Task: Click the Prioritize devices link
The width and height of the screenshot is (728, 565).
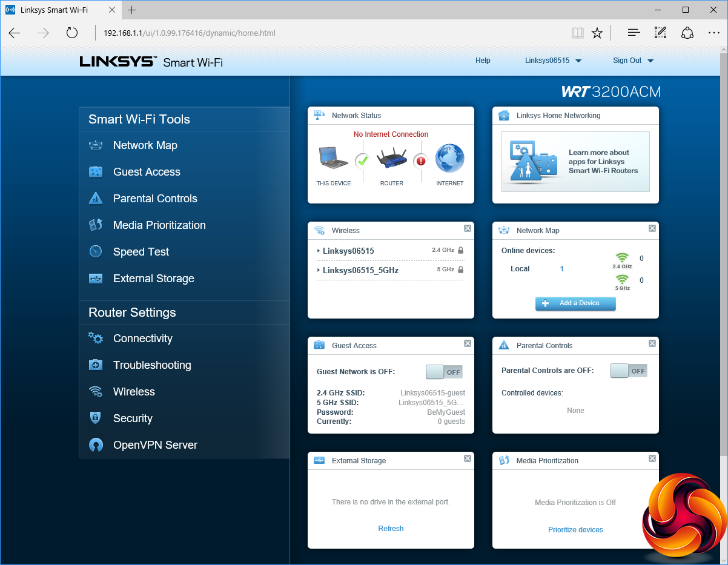Action: tap(575, 530)
